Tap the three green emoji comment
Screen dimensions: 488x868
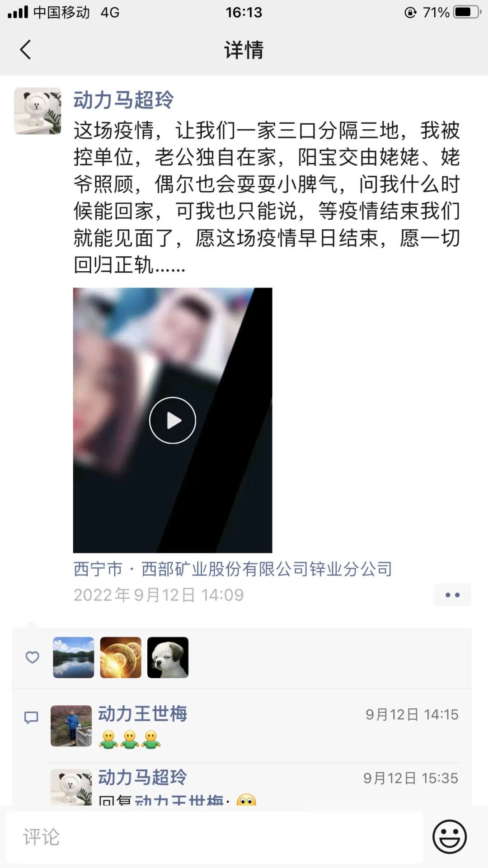coord(130,740)
